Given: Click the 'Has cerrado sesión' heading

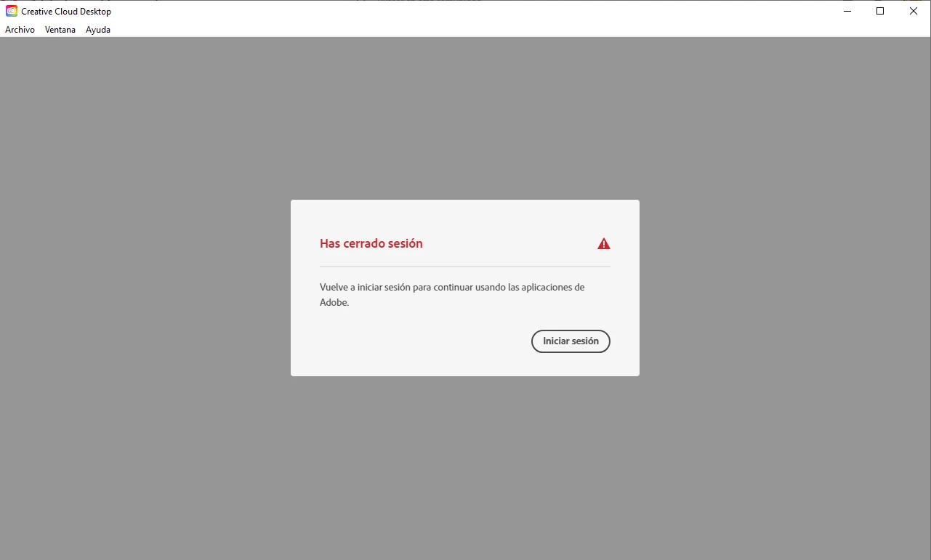Looking at the screenshot, I should (x=371, y=244).
